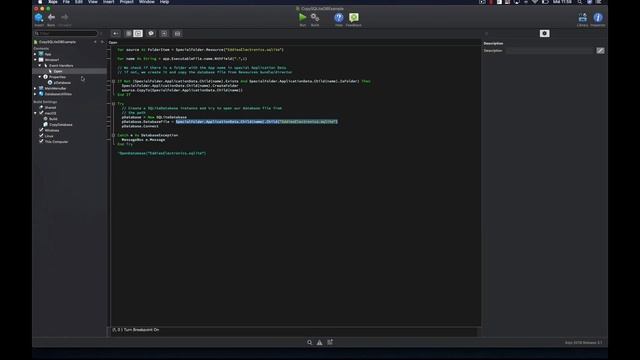This screenshot has height=360, width=640.
Task: Click the Apple menu icon
Action: (40, 2)
